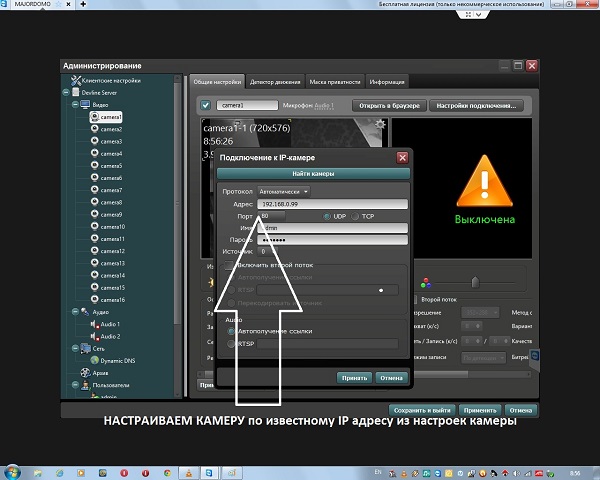The width and height of the screenshot is (600, 480).
Task: Click the open in browser button
Action: click(x=390, y=105)
